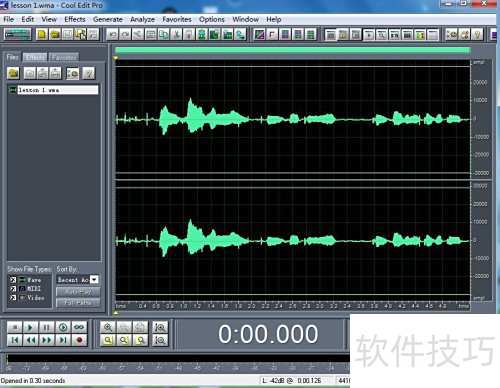This screenshot has width=500, height=388.
Task: Switch to the Favorites tab in side panel
Action: (64, 57)
